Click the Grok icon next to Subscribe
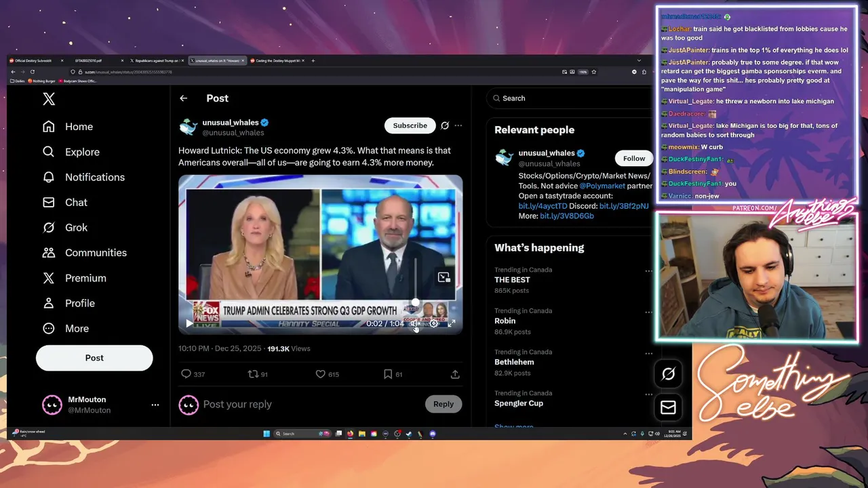This screenshot has height=488, width=868. (x=445, y=125)
